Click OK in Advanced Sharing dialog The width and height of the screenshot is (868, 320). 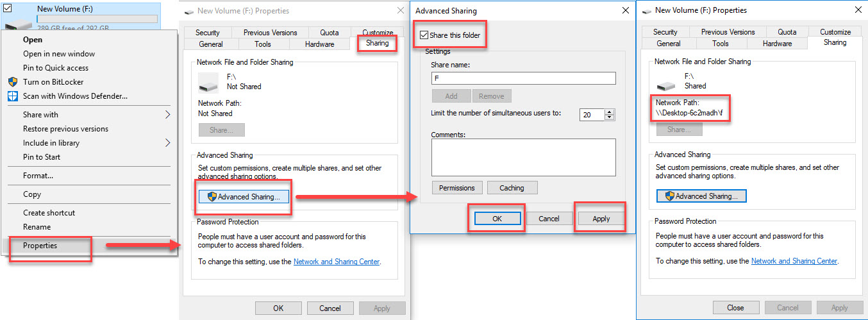click(497, 219)
